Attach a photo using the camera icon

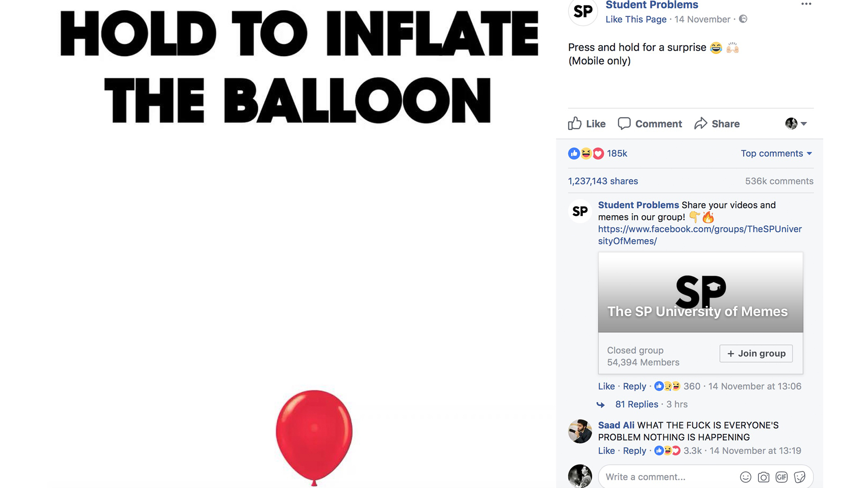(x=764, y=477)
